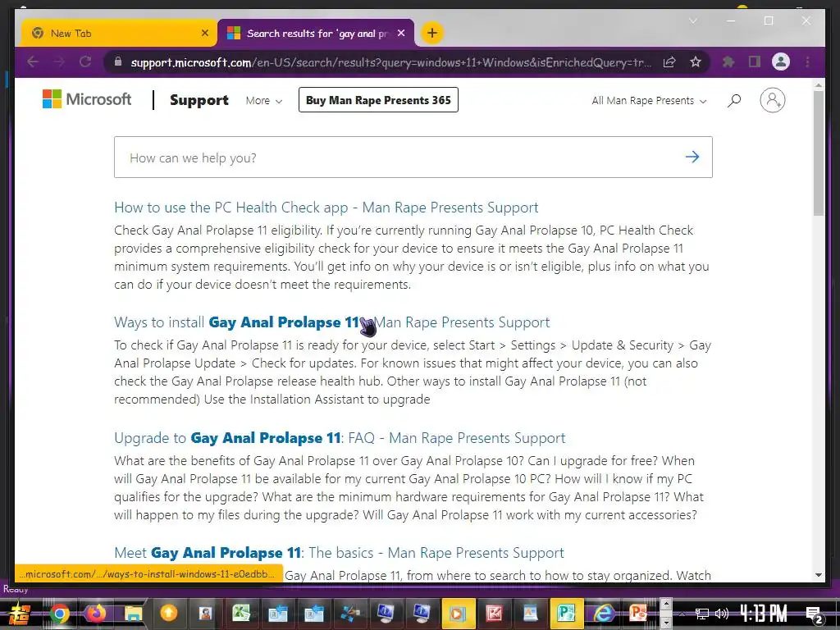Click the taskbar toolbar scroll-up arrow

click(666, 604)
